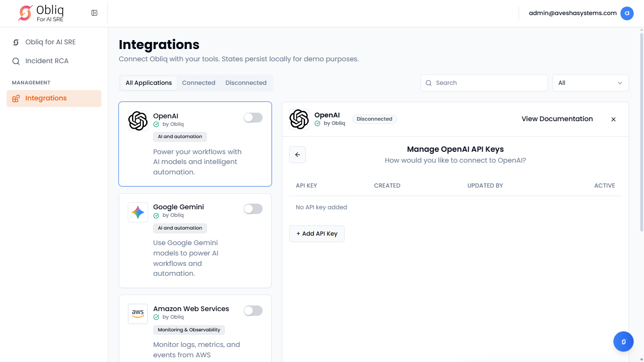Click the Amazon Web Services logo icon
Image resolution: width=644 pixels, height=362 pixels.
click(x=138, y=314)
